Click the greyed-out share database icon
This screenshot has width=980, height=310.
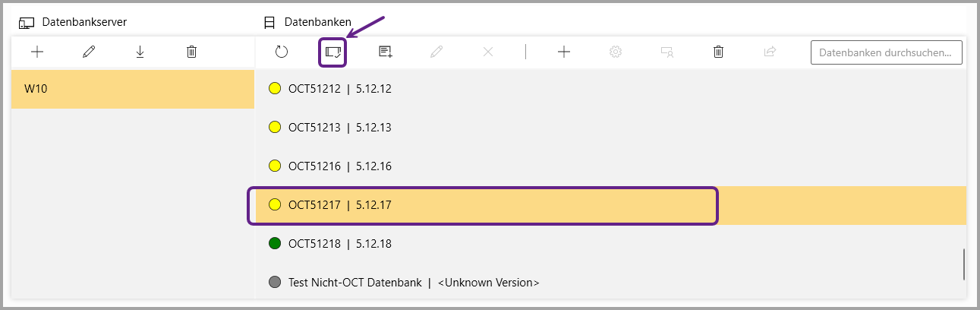point(770,52)
